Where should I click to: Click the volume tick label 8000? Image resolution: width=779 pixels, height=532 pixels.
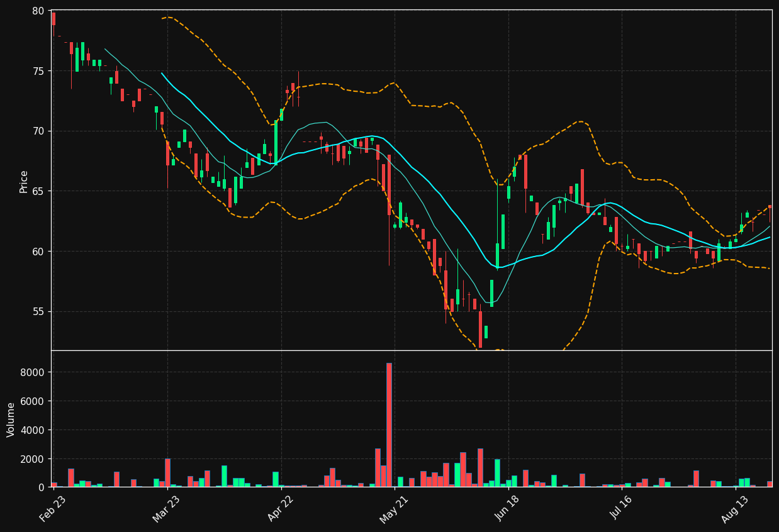(x=33, y=372)
